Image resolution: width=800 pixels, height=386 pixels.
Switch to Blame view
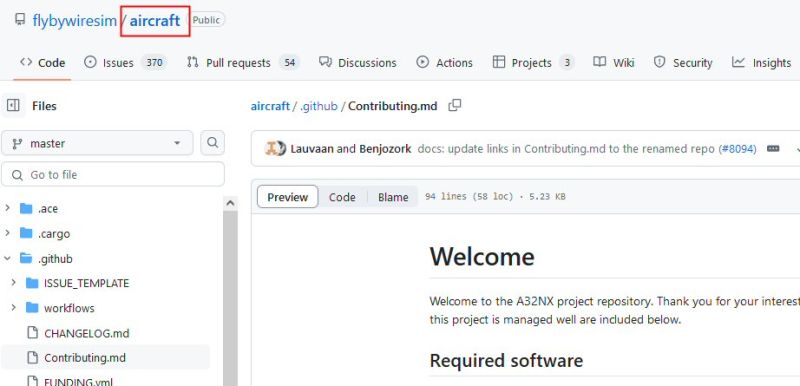click(393, 197)
